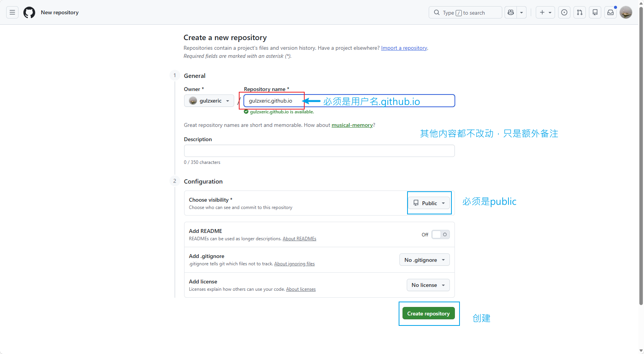
Task: Focus the Type / to search box
Action: pos(465,12)
